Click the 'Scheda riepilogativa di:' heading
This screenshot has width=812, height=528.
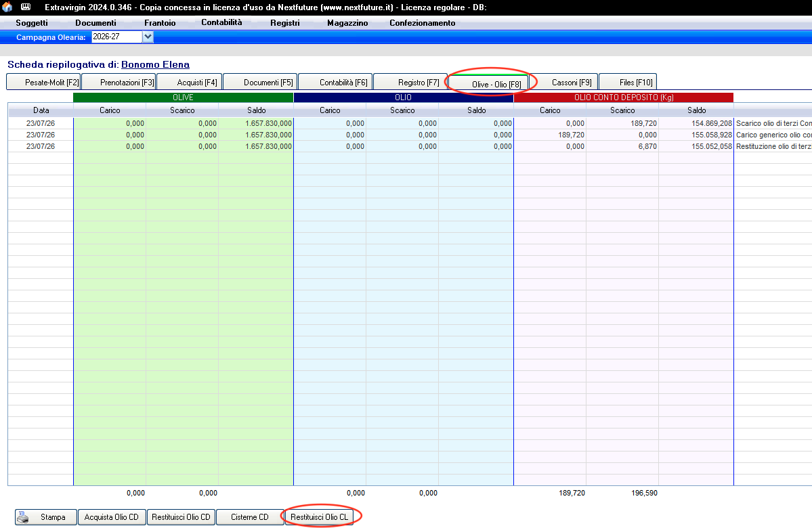coord(63,65)
